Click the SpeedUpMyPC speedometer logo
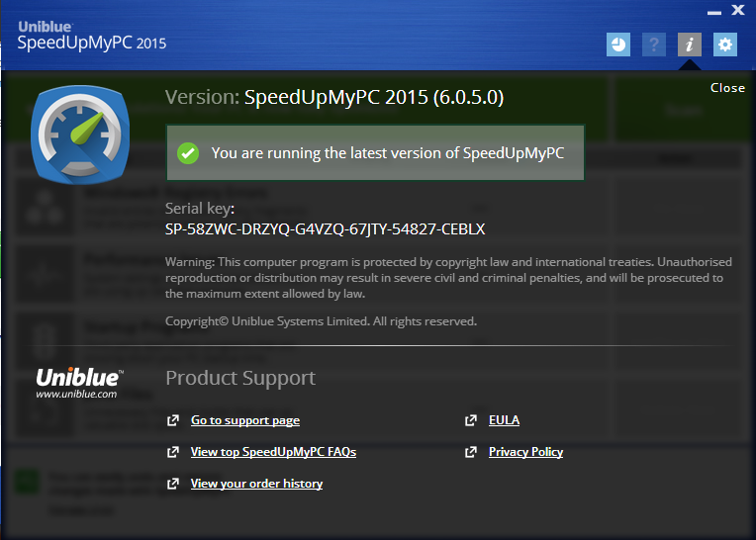Screen dimensions: 756x540 pos(80,135)
